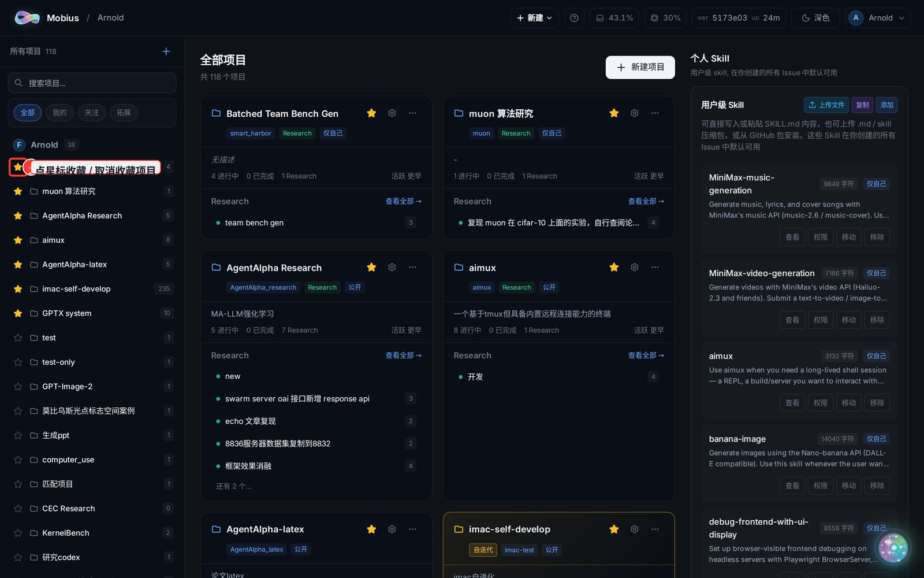This screenshot has height=578, width=924.
Task: Open the three-dot menu on muon 算法研究 card
Action: (x=655, y=113)
